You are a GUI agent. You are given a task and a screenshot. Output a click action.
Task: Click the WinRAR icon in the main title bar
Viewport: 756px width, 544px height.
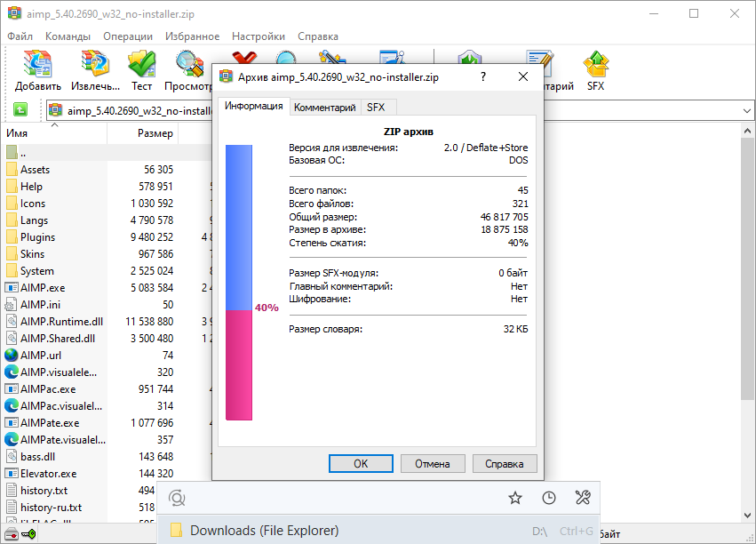pyautogui.click(x=14, y=13)
